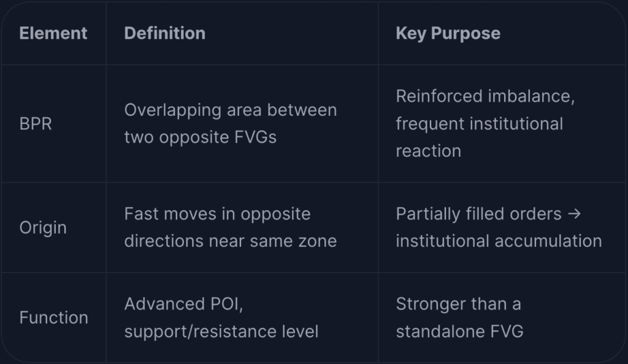This screenshot has width=628, height=364.
Task: Click the word 'reaction' in BPR row
Action: [429, 151]
